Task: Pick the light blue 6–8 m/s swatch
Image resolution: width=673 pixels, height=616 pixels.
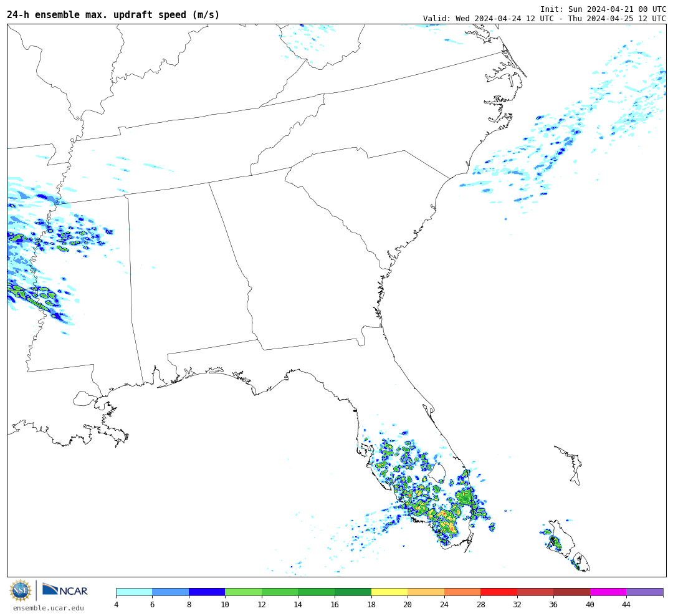Action: click(170, 592)
